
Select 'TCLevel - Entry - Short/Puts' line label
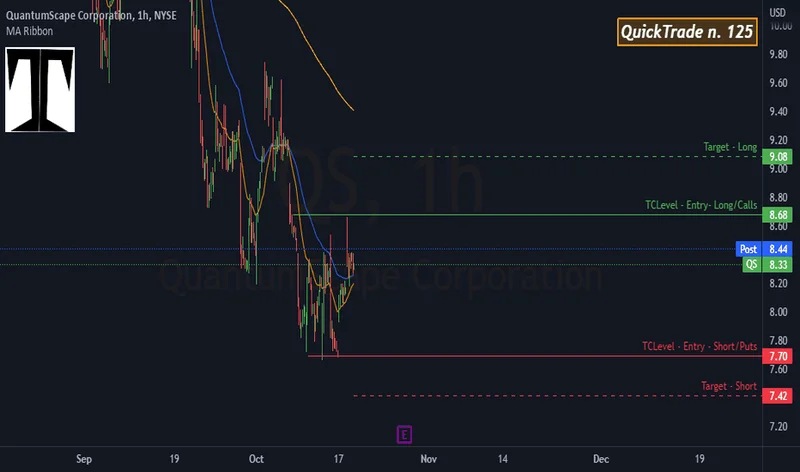click(699, 346)
